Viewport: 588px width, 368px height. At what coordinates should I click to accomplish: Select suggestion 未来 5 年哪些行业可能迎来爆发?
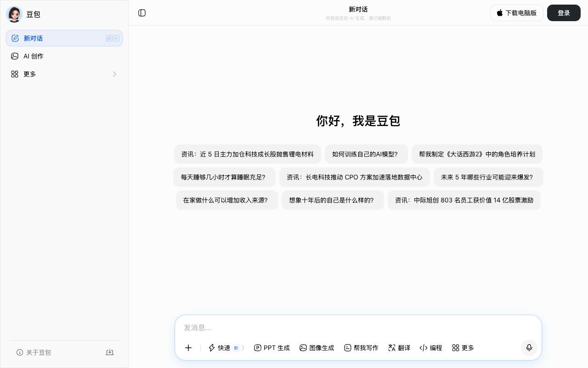[x=488, y=177]
